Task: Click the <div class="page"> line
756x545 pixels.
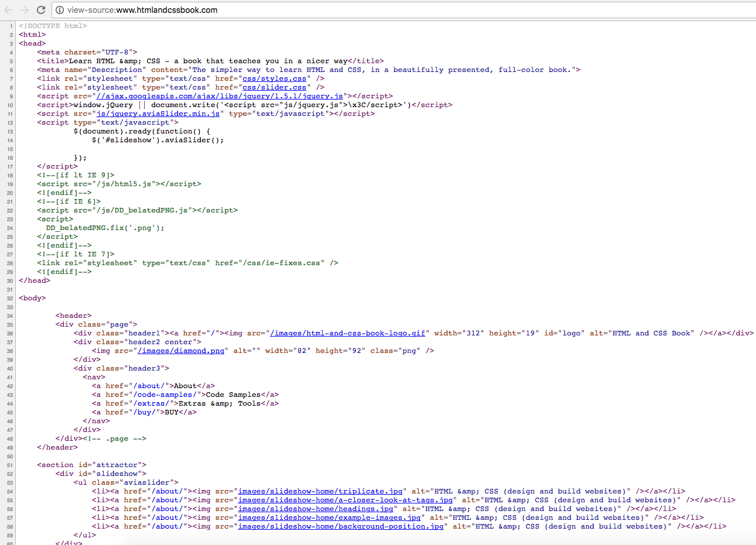Action: [x=96, y=324]
